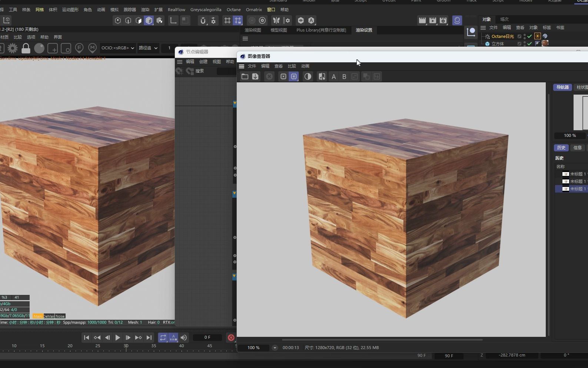Click the open folder icon in image viewer

tap(245, 76)
